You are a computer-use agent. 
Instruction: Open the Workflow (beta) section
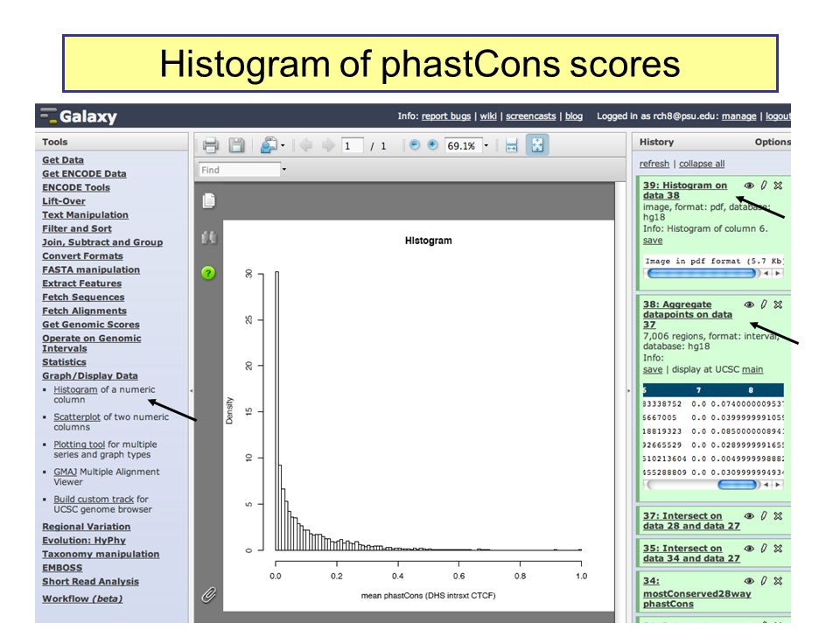(x=82, y=598)
